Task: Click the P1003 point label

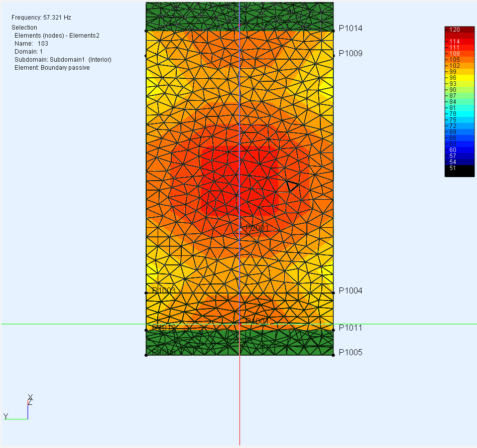Action: [164, 291]
